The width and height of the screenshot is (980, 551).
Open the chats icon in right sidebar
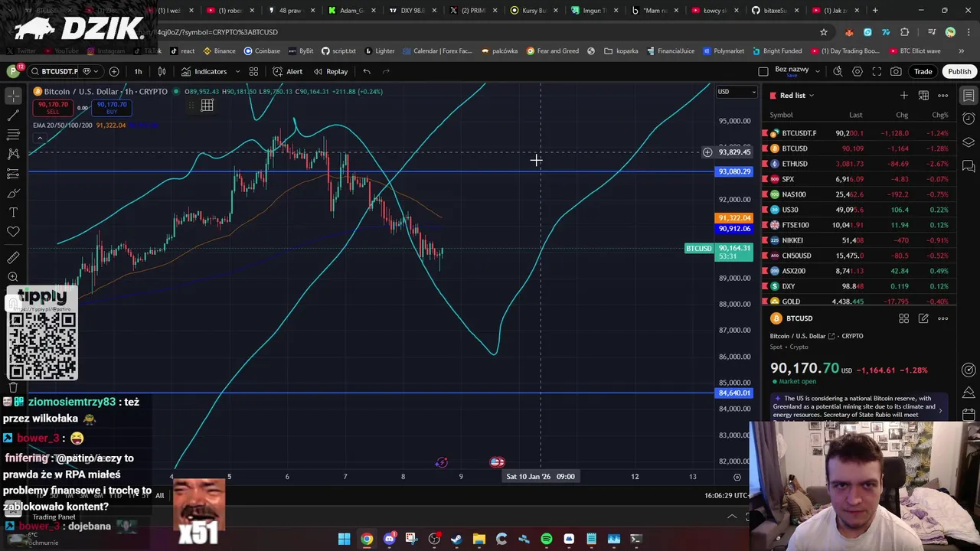[x=969, y=165]
